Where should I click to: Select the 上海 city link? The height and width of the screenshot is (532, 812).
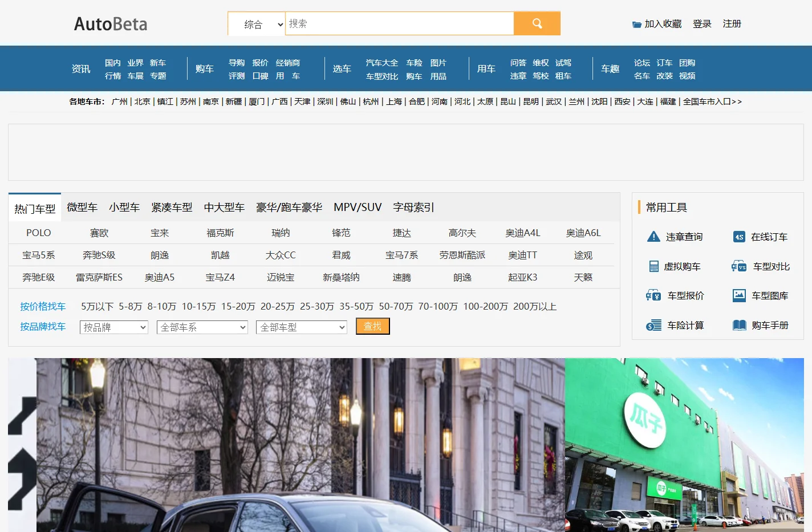pyautogui.click(x=394, y=101)
